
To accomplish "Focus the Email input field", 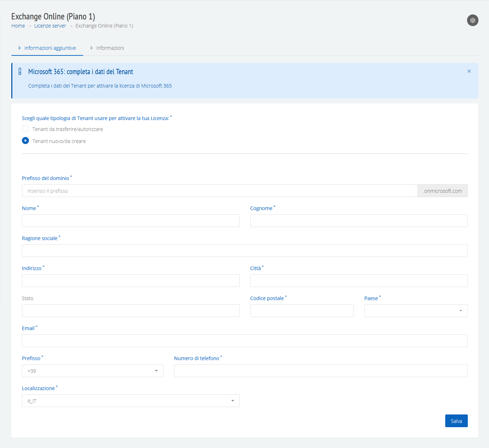I will click(245, 341).
